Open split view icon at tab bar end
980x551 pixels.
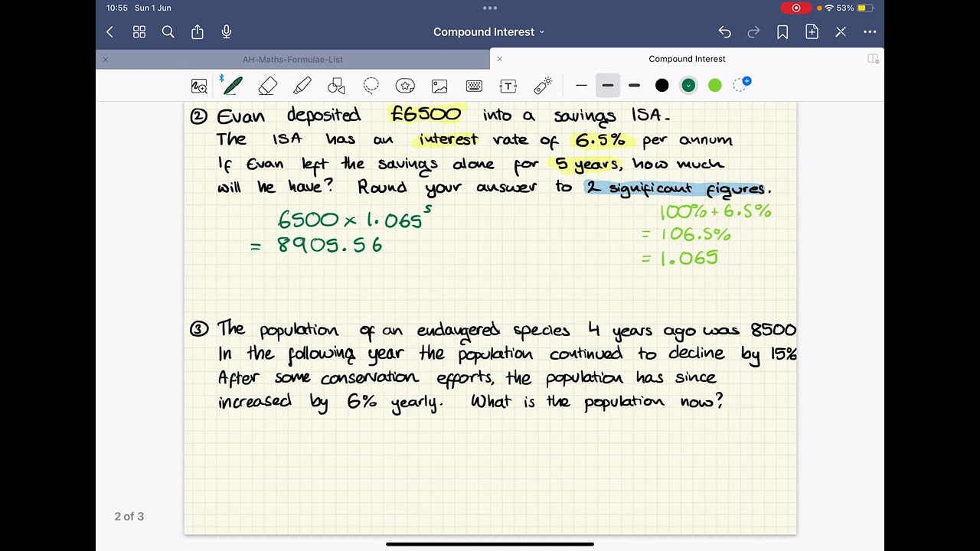coord(873,59)
